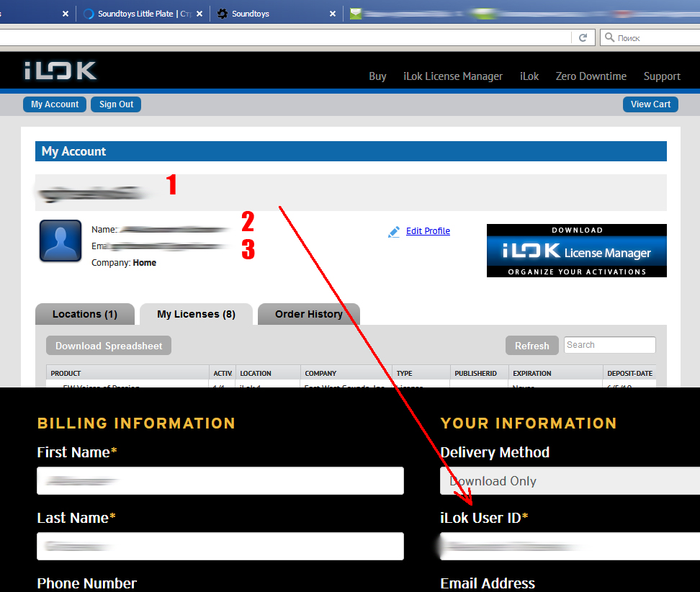
Task: Switch to Locations (1) tab
Action: click(x=85, y=314)
